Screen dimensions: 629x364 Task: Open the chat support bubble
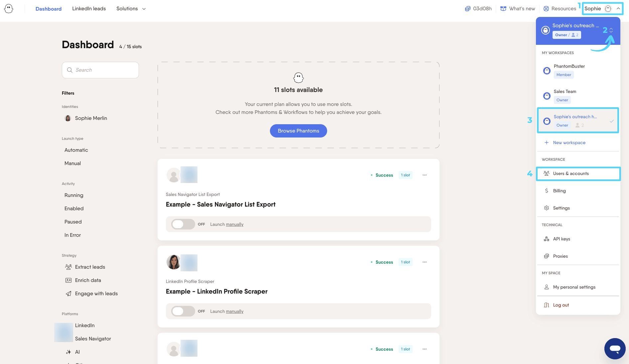pos(615,348)
